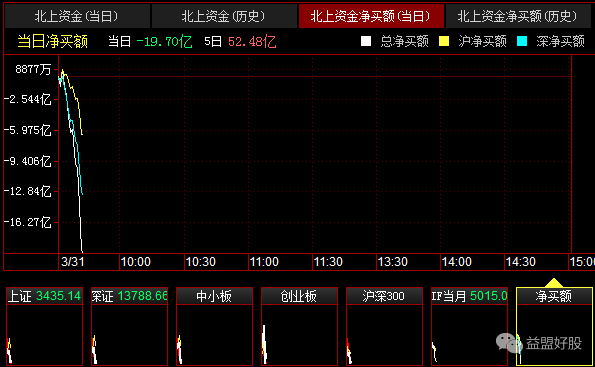The width and height of the screenshot is (595, 367).
Task: Click the 3/31 date axis label
Action: coord(72,262)
